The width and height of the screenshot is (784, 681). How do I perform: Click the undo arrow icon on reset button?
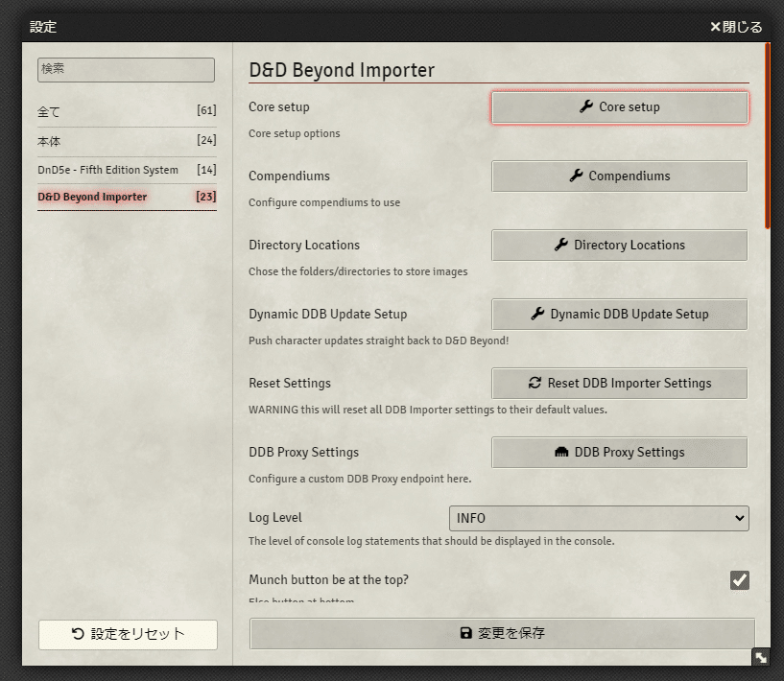tap(78, 634)
